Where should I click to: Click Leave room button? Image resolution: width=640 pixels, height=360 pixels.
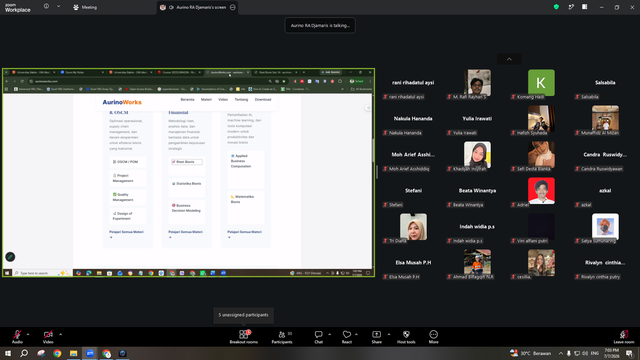point(624,337)
